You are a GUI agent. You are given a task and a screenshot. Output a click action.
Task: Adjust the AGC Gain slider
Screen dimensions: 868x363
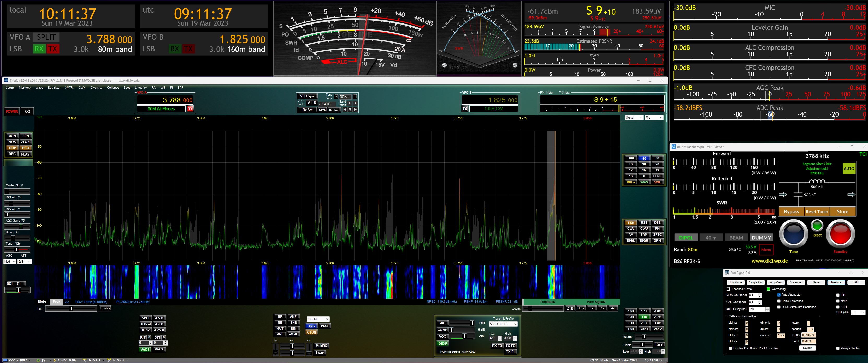(x=17, y=227)
